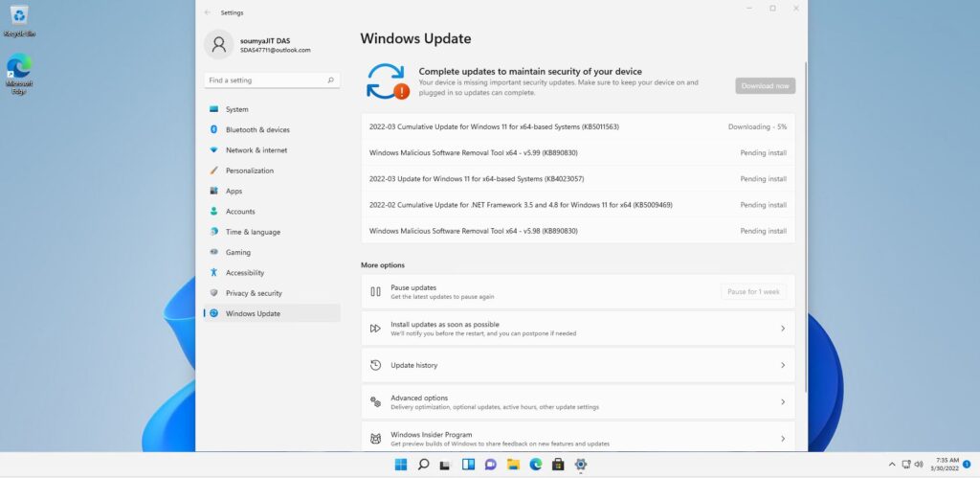Image resolution: width=980 pixels, height=478 pixels.
Task: Select the Network & internet icon
Action: 213,150
